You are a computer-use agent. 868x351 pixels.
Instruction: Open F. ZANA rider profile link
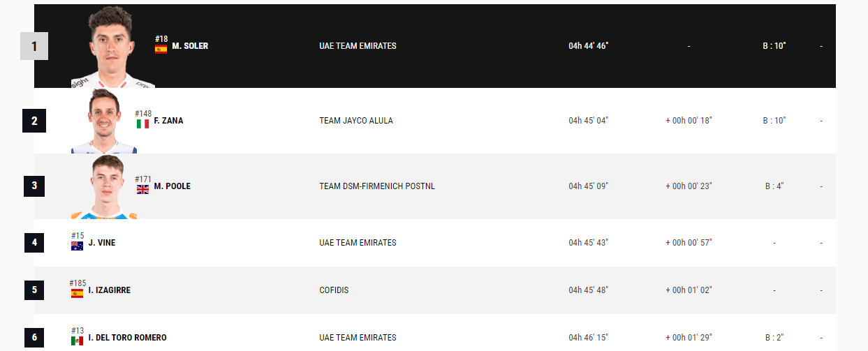tap(168, 121)
